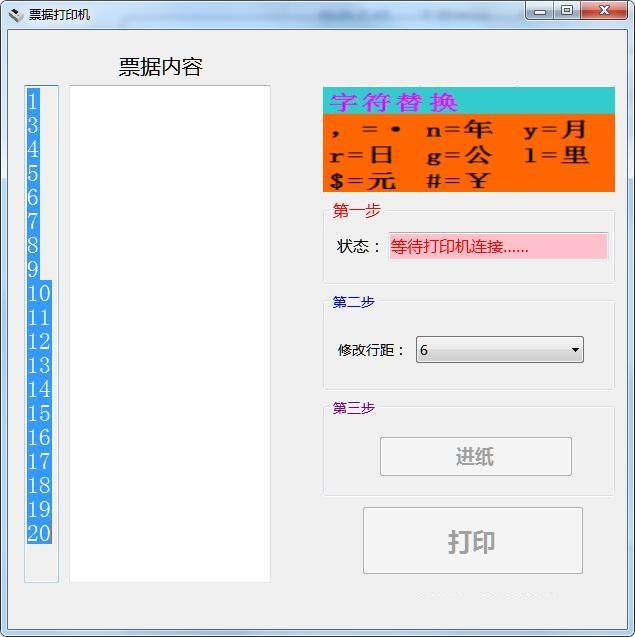Image resolution: width=635 pixels, height=637 pixels.
Task: Select line number 11 in the list
Action: [39, 317]
